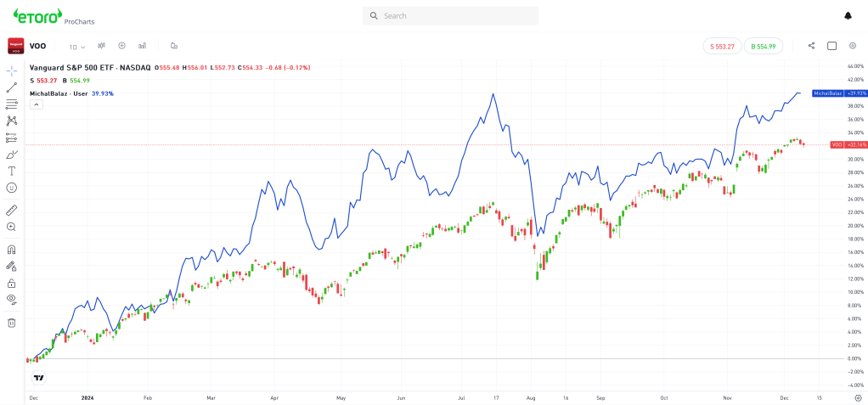This screenshot has height=405, width=868.
Task: Click the replay or alert icon in top toolbar
Action: 174,46
